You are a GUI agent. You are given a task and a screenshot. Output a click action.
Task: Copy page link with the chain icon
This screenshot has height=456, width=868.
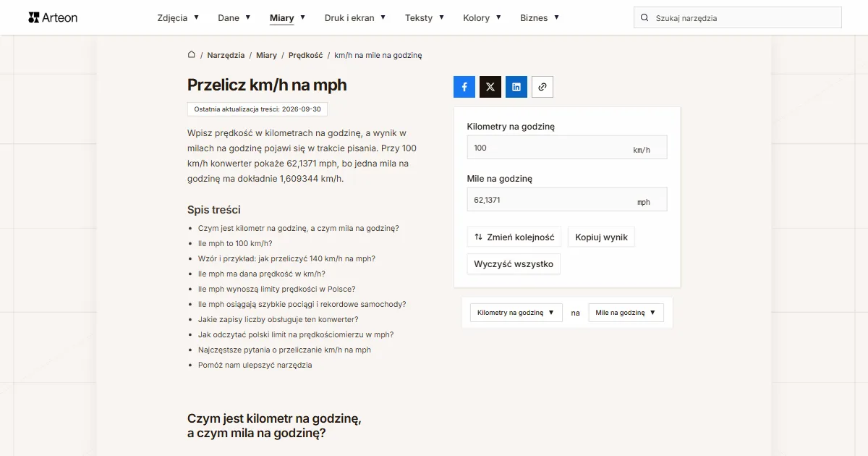[x=542, y=87]
